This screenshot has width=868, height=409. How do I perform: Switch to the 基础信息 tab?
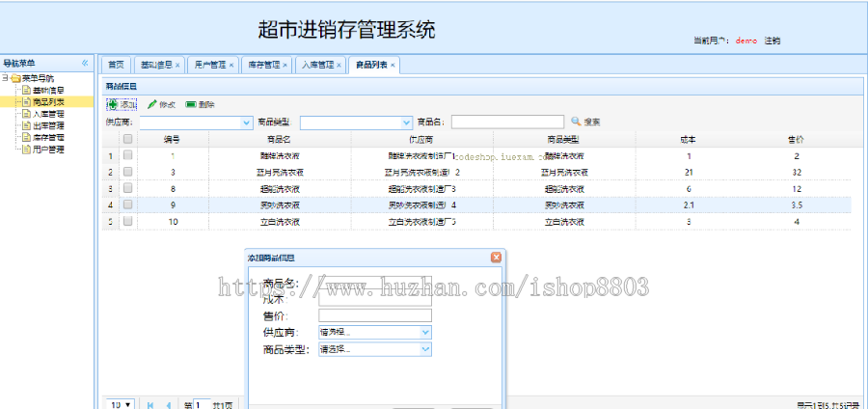[x=155, y=65]
